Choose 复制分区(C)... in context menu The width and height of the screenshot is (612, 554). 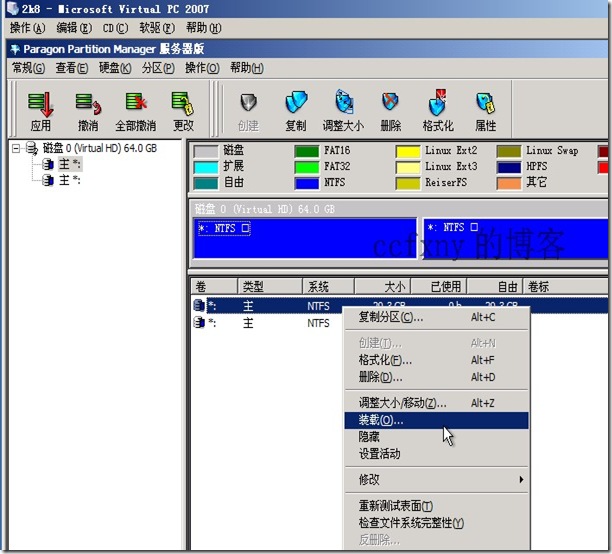click(436, 317)
